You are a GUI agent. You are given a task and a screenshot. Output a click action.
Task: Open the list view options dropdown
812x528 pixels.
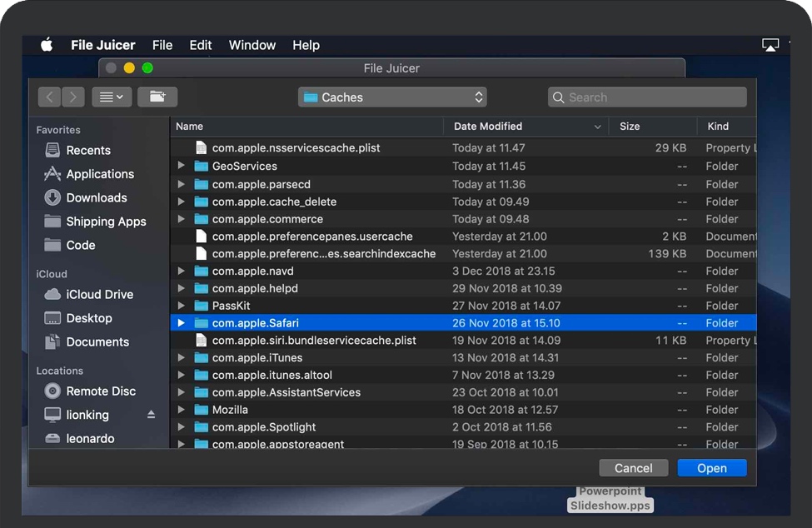tap(111, 97)
